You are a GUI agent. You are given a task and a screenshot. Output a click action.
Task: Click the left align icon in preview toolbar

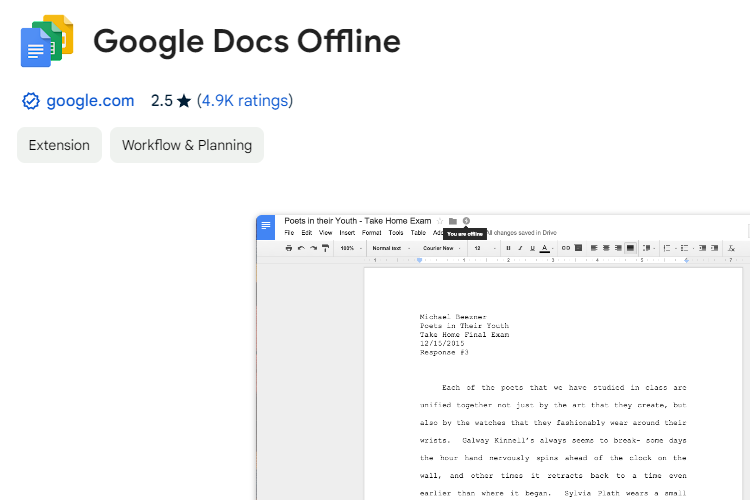[594, 248]
